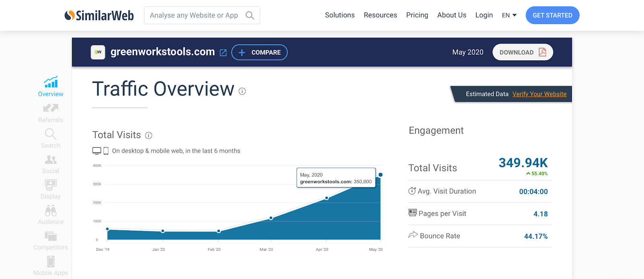Open greenworkstools.com external link icon
This screenshot has width=644, height=279.
point(223,52)
